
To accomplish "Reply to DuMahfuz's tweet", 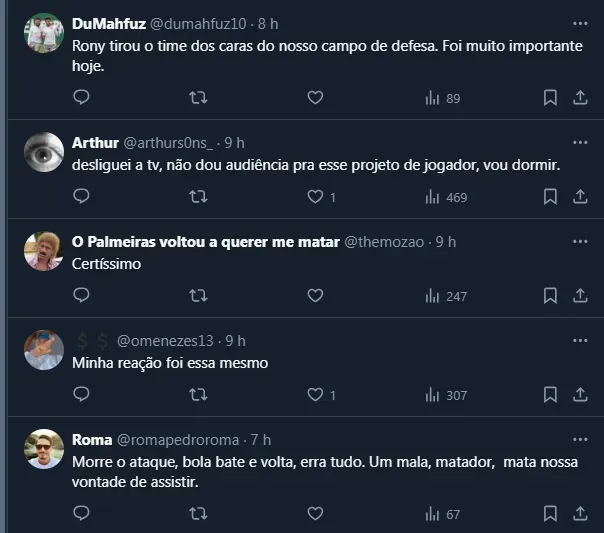I will [x=82, y=98].
